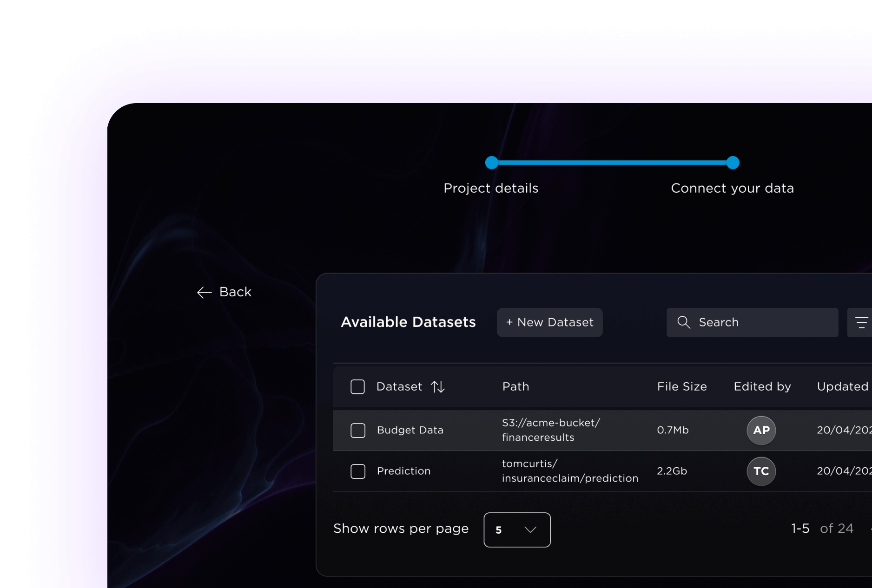Click the TC user avatar

(761, 471)
